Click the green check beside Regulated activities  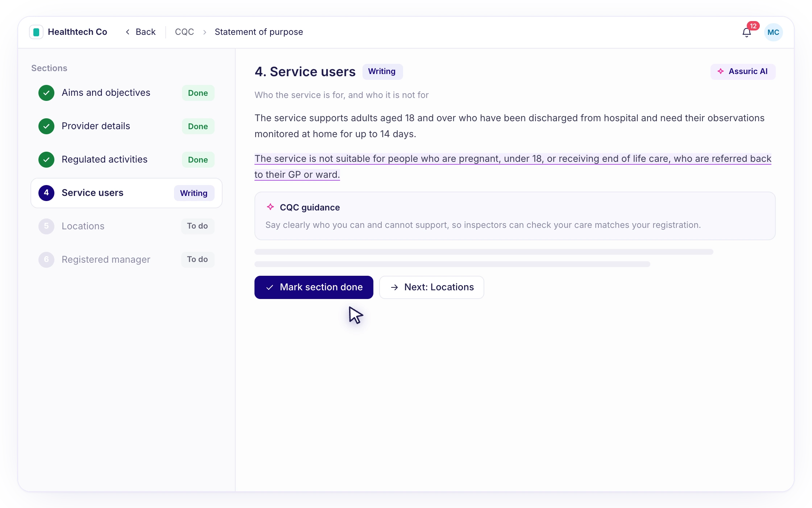click(46, 160)
